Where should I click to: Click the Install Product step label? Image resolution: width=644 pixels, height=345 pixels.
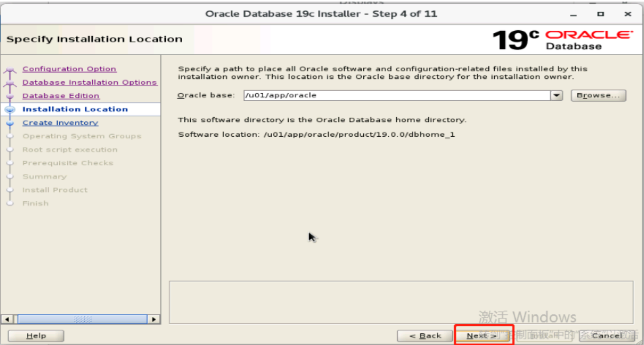[x=55, y=190]
